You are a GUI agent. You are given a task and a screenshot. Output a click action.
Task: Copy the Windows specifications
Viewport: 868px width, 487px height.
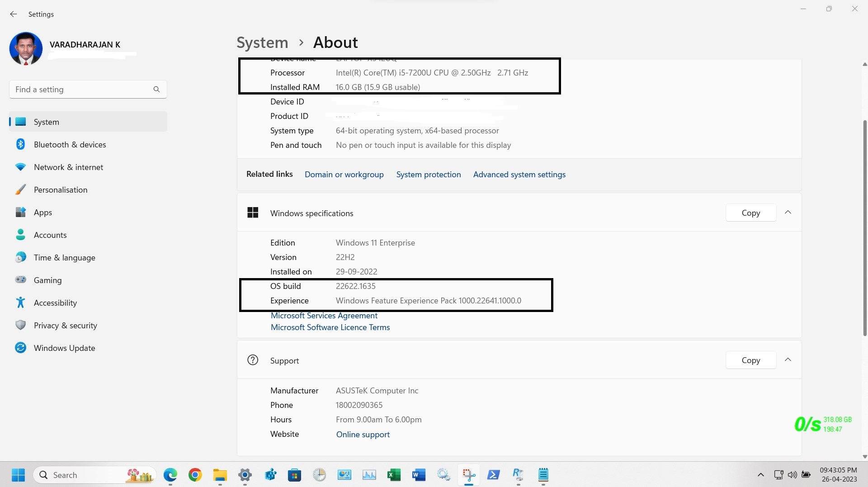(x=751, y=213)
